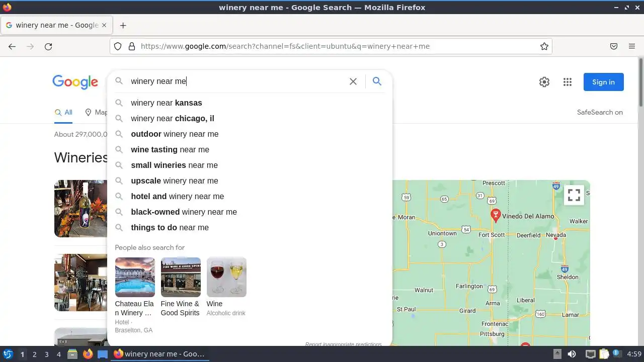Image resolution: width=644 pixels, height=362 pixels.
Task: Open Fine Wine & Good Spirits thumbnail
Action: click(x=181, y=277)
